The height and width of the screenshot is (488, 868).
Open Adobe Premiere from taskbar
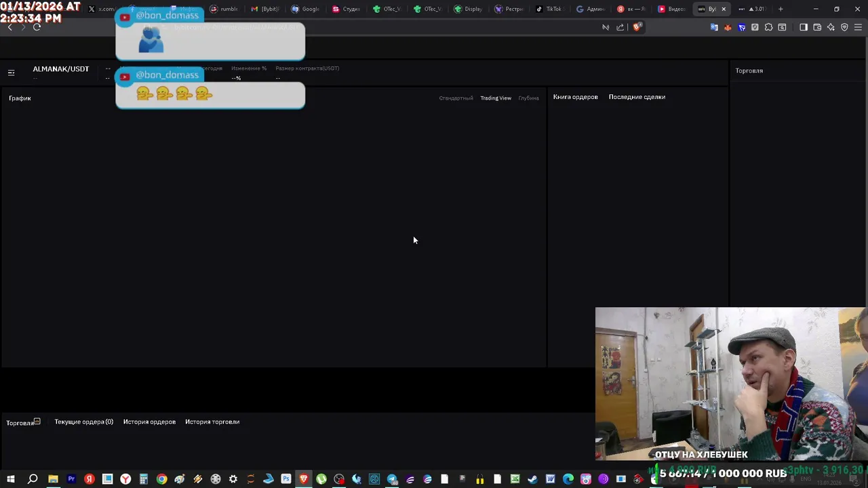71,479
